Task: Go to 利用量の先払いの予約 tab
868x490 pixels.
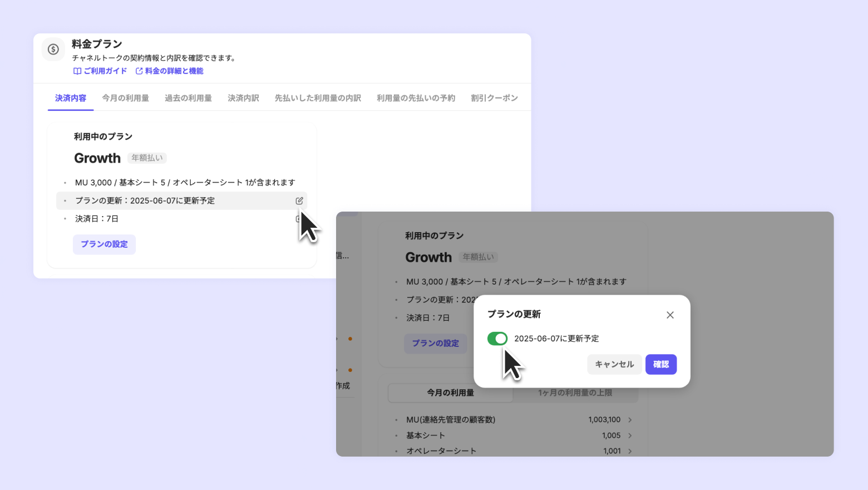Action: pos(416,98)
